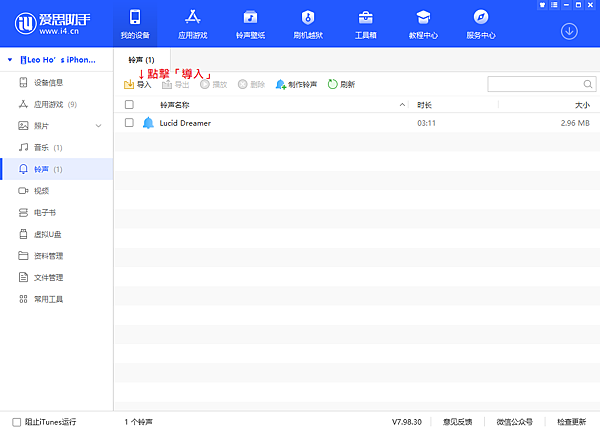Select 虚拟U盘 in the sidebar

pos(56,234)
